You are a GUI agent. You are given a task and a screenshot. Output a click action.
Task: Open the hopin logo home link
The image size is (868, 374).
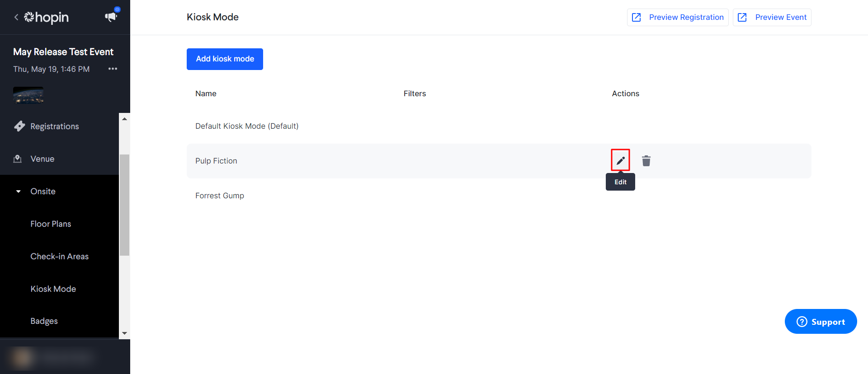pyautogui.click(x=46, y=17)
